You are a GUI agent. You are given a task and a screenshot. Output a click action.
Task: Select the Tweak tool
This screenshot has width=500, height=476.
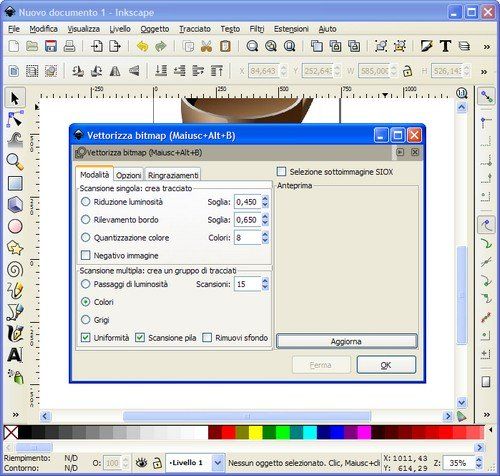pyautogui.click(x=15, y=140)
